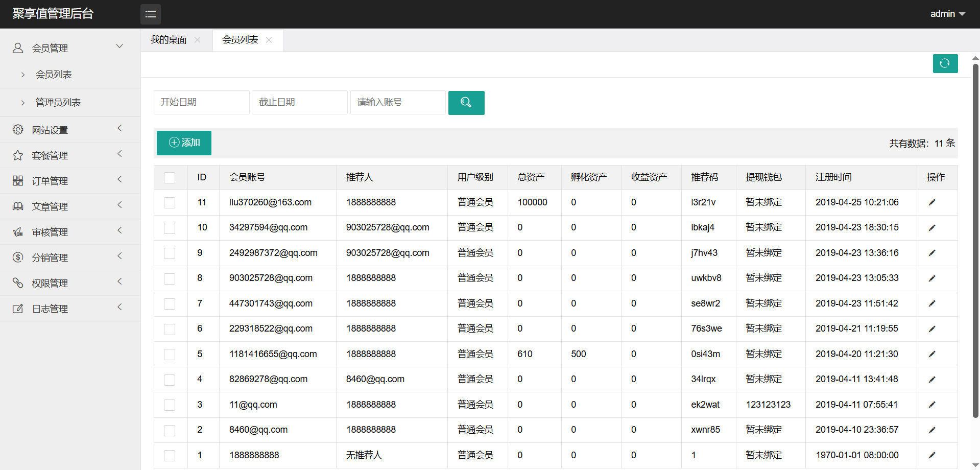Click the vertical scrollbar on the right
The width and height of the screenshot is (980, 470).
pyautogui.click(x=975, y=240)
